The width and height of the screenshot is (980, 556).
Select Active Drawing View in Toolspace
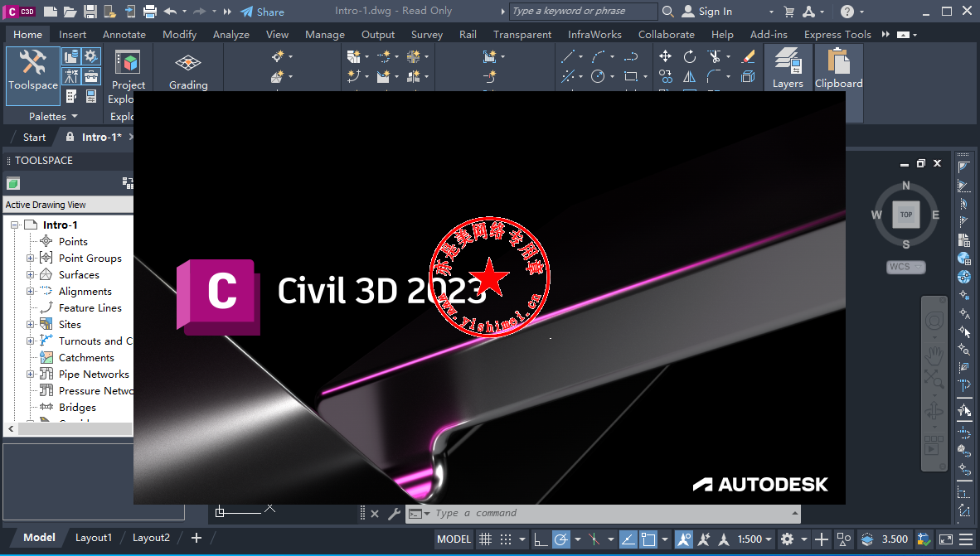coord(68,205)
